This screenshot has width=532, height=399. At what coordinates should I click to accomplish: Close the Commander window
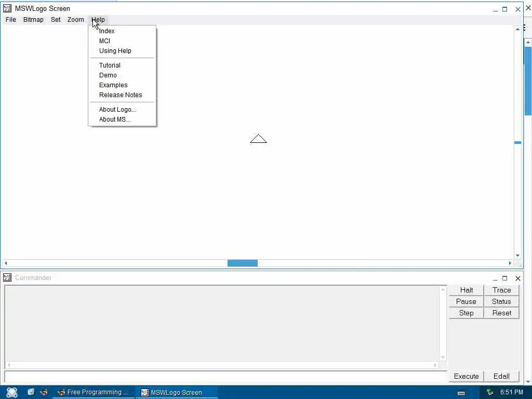click(518, 278)
